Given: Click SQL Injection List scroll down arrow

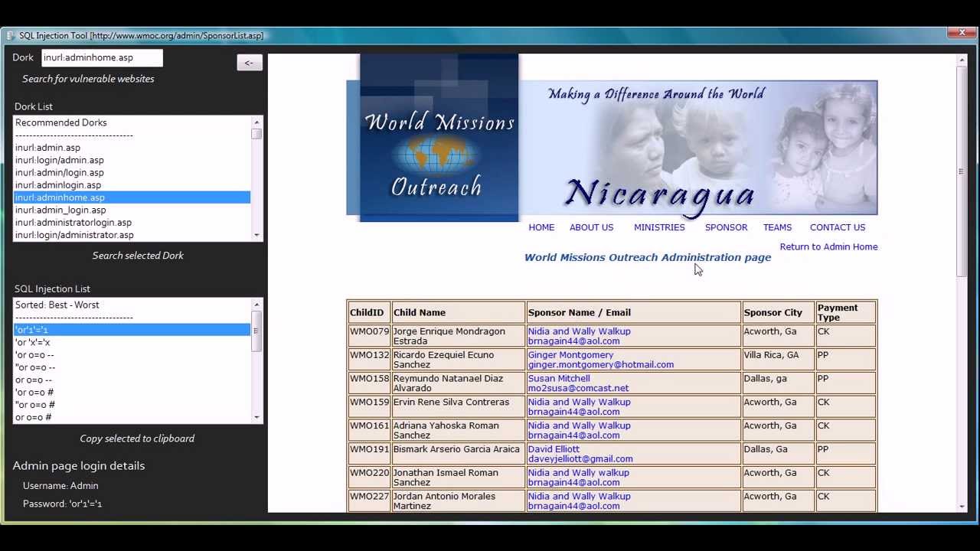Looking at the screenshot, I should click(256, 417).
